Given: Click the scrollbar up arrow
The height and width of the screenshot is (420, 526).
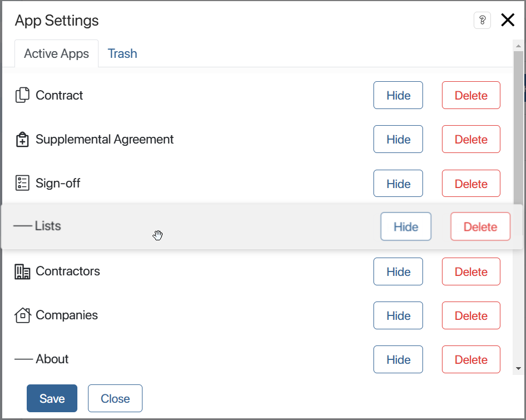Looking at the screenshot, I should point(518,46).
